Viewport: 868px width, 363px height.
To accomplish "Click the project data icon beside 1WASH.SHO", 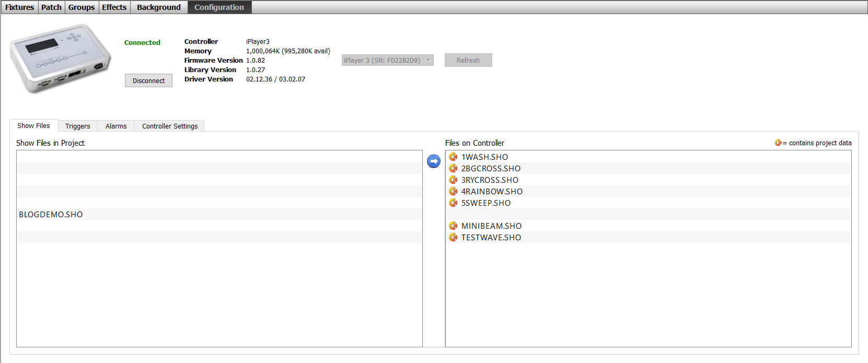I will tap(453, 157).
